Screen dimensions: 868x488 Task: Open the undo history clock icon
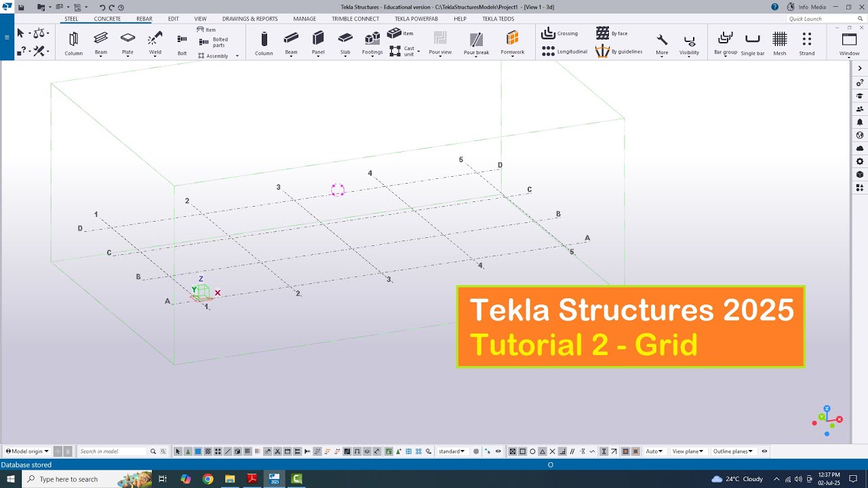pyautogui.click(x=121, y=7)
